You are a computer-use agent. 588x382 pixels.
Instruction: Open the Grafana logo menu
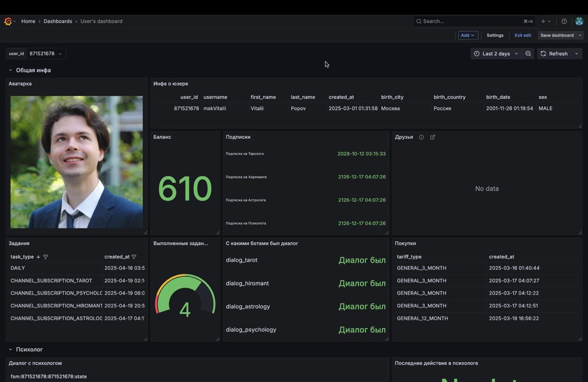point(8,21)
